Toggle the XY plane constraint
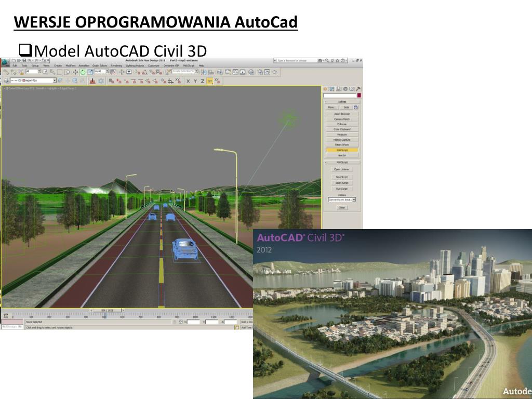The width and height of the screenshot is (532, 399). 210,81
